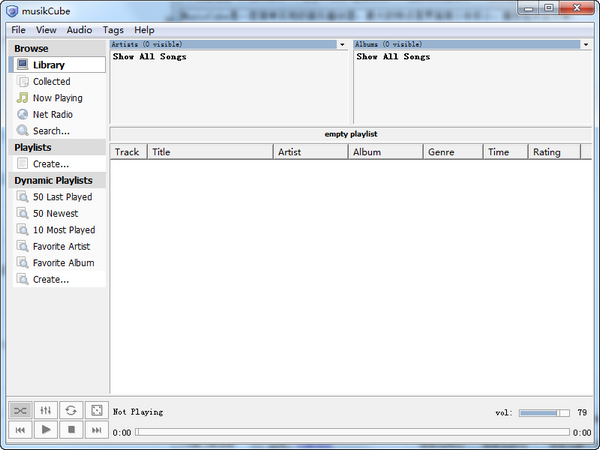Click the Collected pages icon
The height and width of the screenshot is (450, 600).
tap(23, 81)
